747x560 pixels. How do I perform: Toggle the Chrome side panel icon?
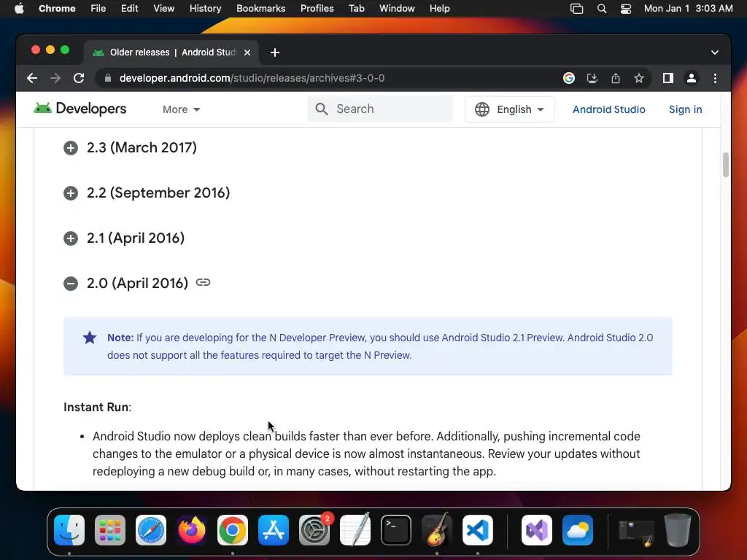click(668, 78)
